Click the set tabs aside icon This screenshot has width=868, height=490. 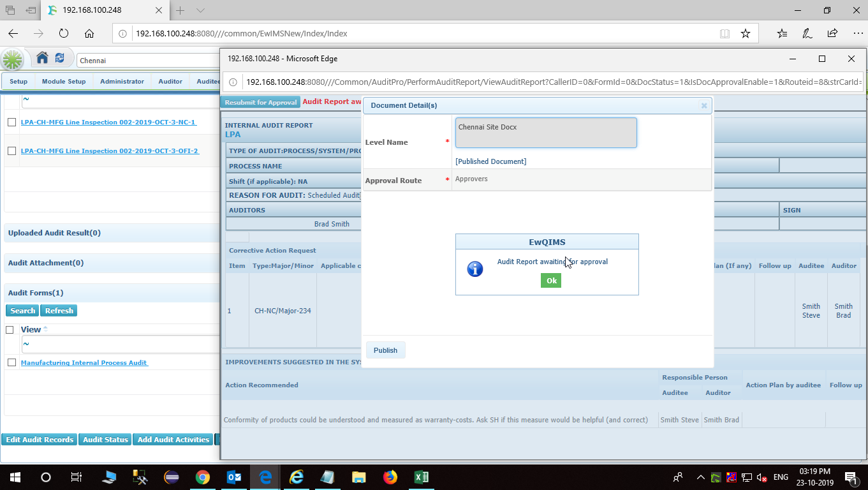point(31,10)
